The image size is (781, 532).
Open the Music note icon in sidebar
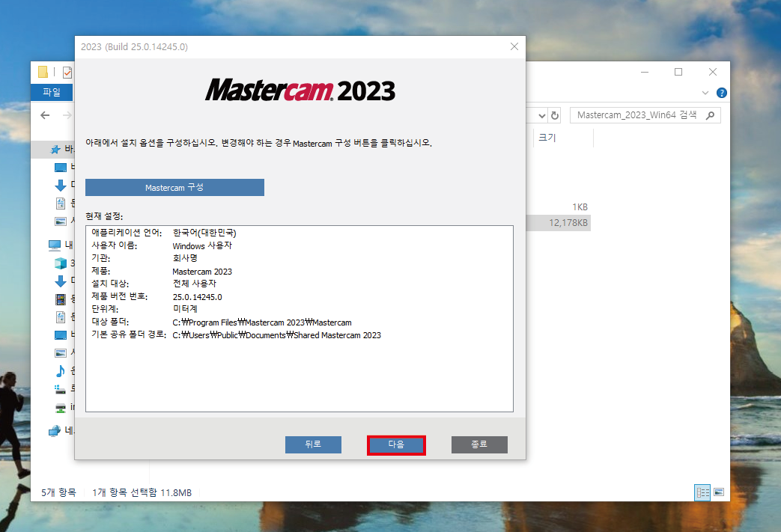(x=60, y=371)
